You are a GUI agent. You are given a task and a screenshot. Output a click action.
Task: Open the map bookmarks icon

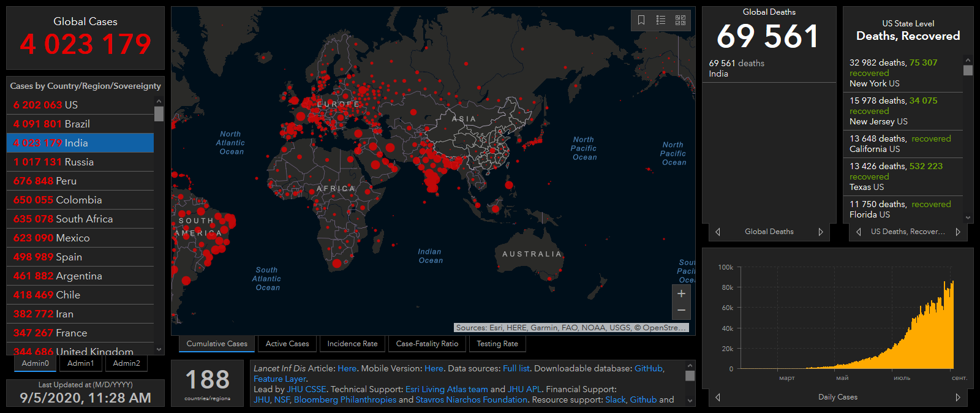[x=641, y=20]
